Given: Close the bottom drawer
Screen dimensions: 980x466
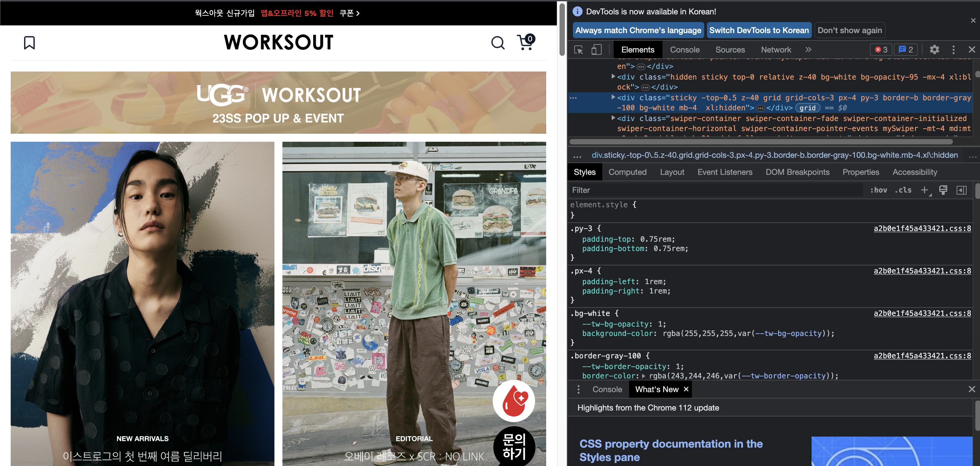Looking at the screenshot, I should click(972, 389).
